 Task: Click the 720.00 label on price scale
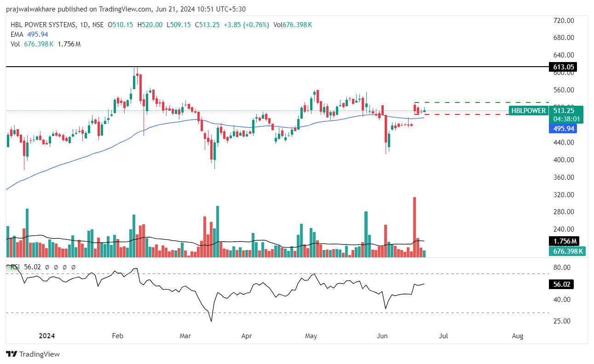click(x=564, y=21)
